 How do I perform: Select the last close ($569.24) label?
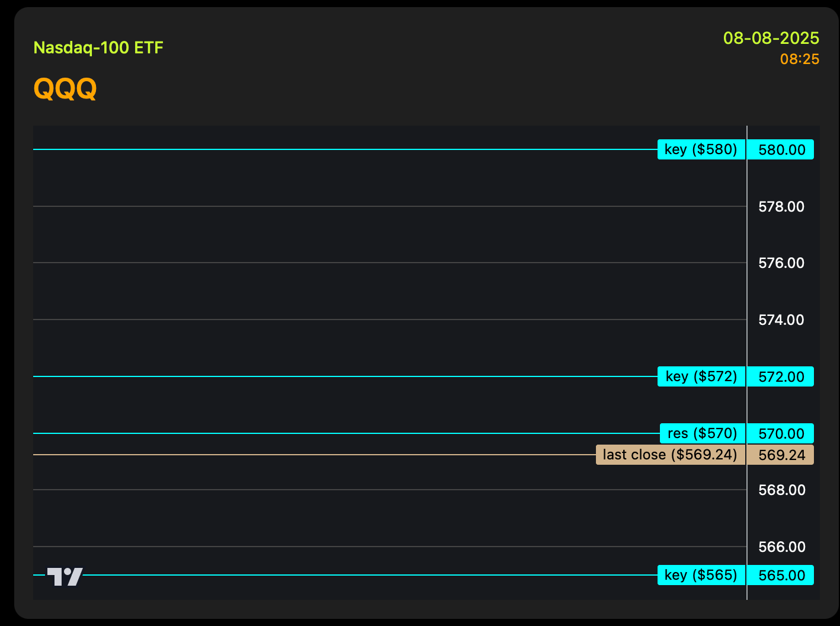click(x=670, y=455)
